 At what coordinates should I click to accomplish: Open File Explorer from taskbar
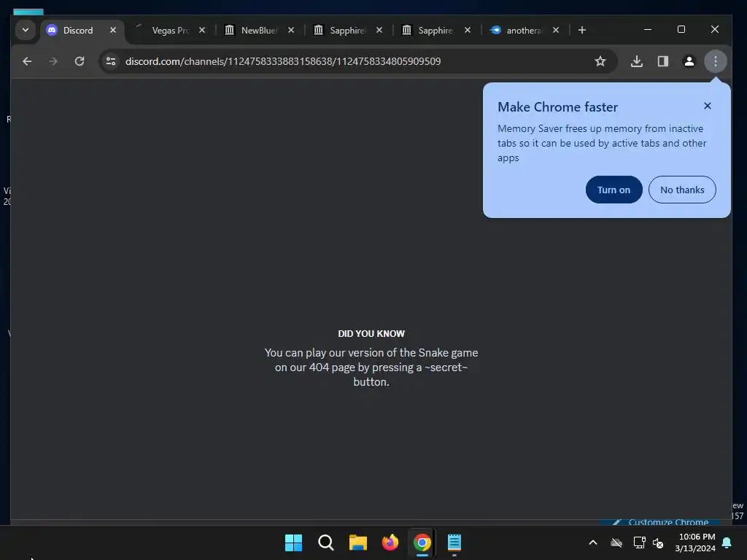point(357,542)
